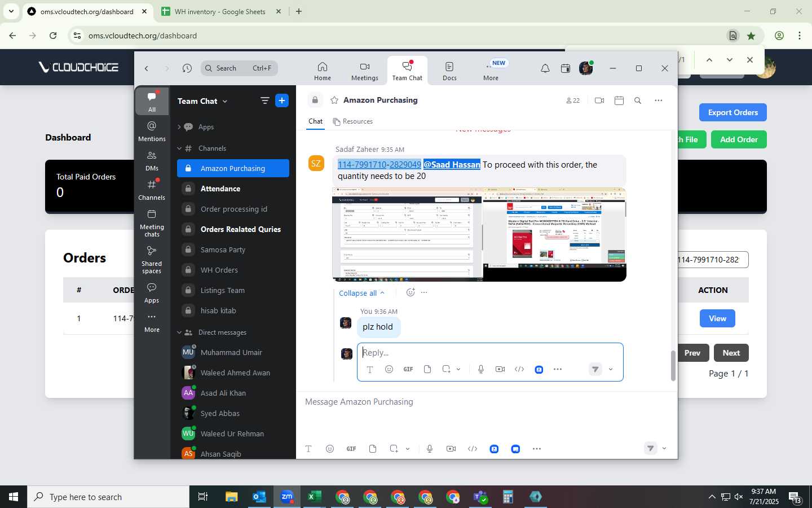Click @Saad Hassan mention
Viewport: 812px width, 508px height.
point(452,164)
